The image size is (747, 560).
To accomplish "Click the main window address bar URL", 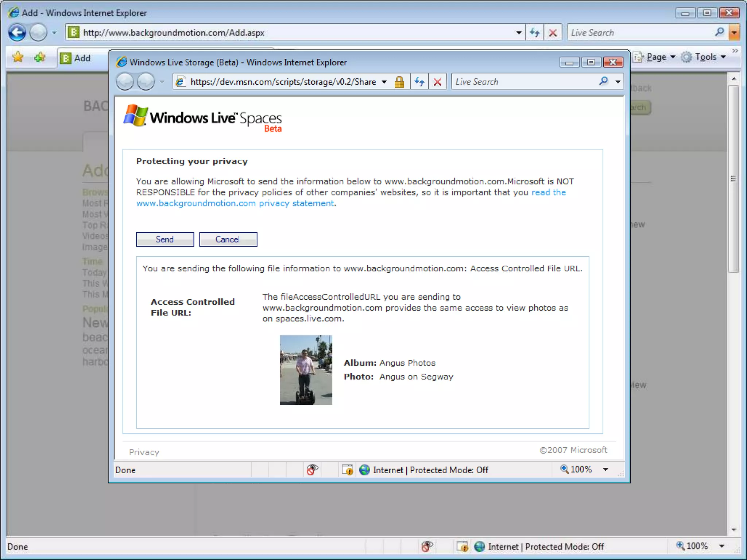I will (174, 33).
